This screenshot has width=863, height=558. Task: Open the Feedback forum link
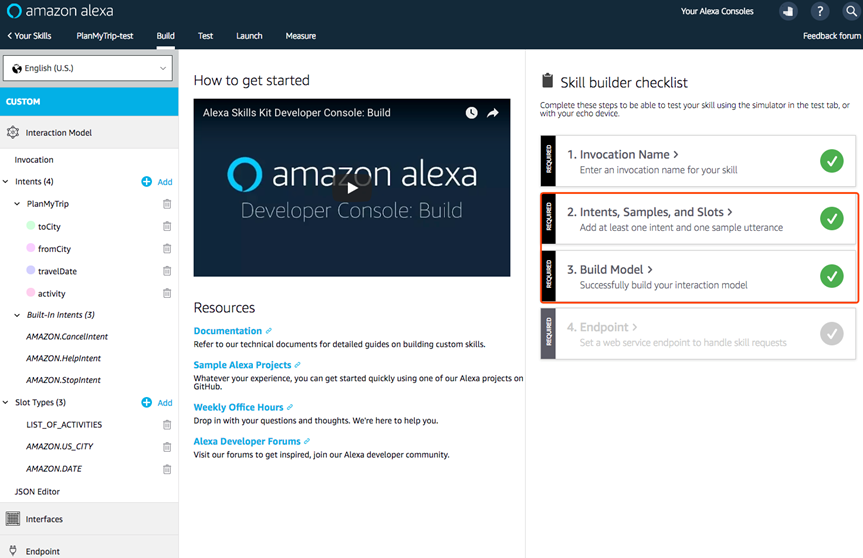point(832,36)
